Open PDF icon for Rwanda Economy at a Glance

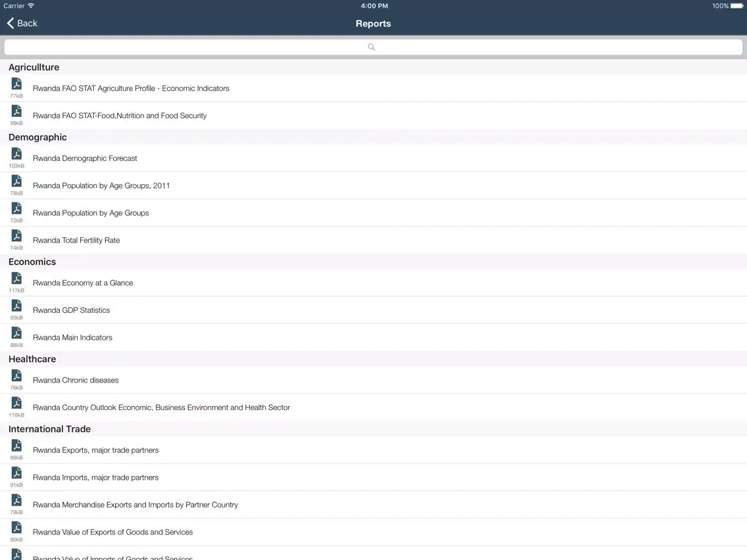tap(16, 278)
